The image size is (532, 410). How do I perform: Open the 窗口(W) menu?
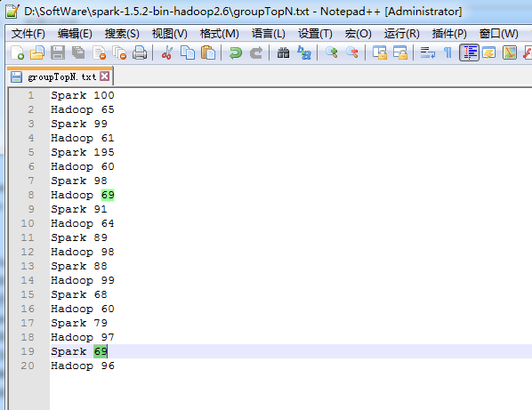pyautogui.click(x=499, y=34)
